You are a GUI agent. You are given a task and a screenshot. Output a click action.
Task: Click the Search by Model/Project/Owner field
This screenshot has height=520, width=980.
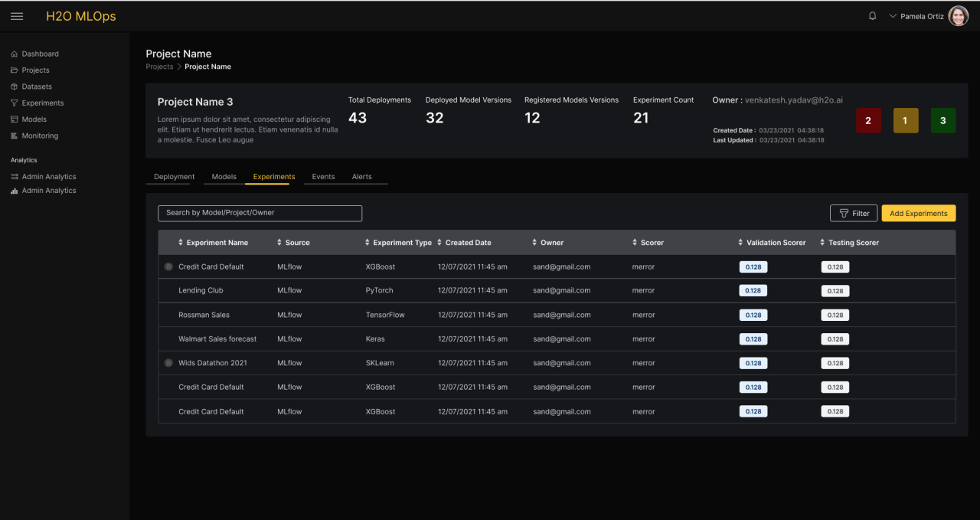(x=260, y=213)
